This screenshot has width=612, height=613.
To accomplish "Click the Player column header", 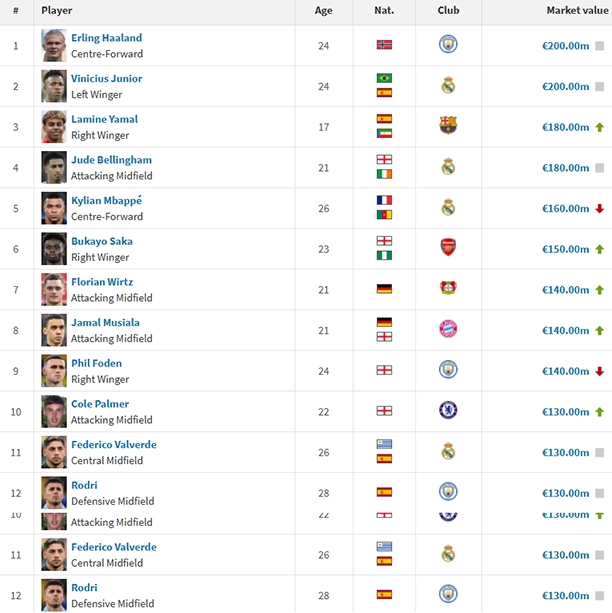I will coord(57,11).
